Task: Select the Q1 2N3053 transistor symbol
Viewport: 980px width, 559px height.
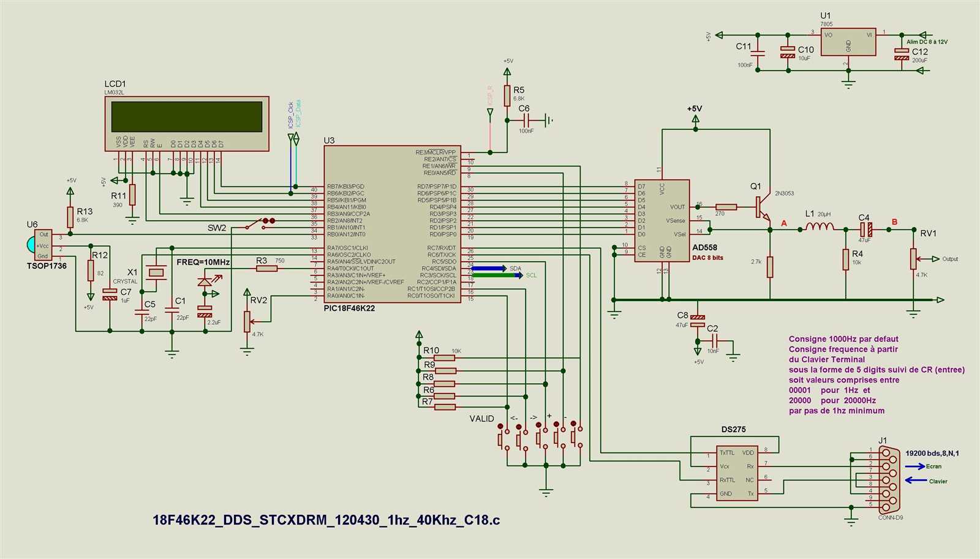Action: pyautogui.click(x=763, y=208)
